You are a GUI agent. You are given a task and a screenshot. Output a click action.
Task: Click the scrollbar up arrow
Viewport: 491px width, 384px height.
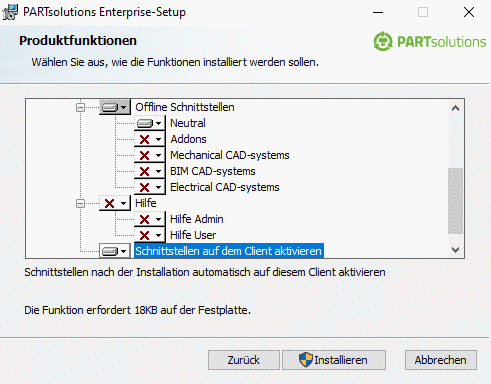click(455, 108)
